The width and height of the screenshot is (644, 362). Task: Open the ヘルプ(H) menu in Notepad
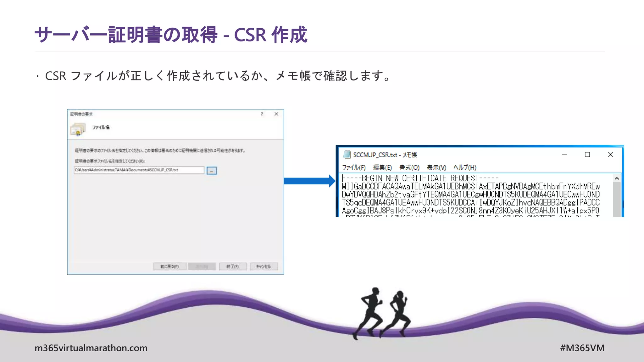click(465, 167)
